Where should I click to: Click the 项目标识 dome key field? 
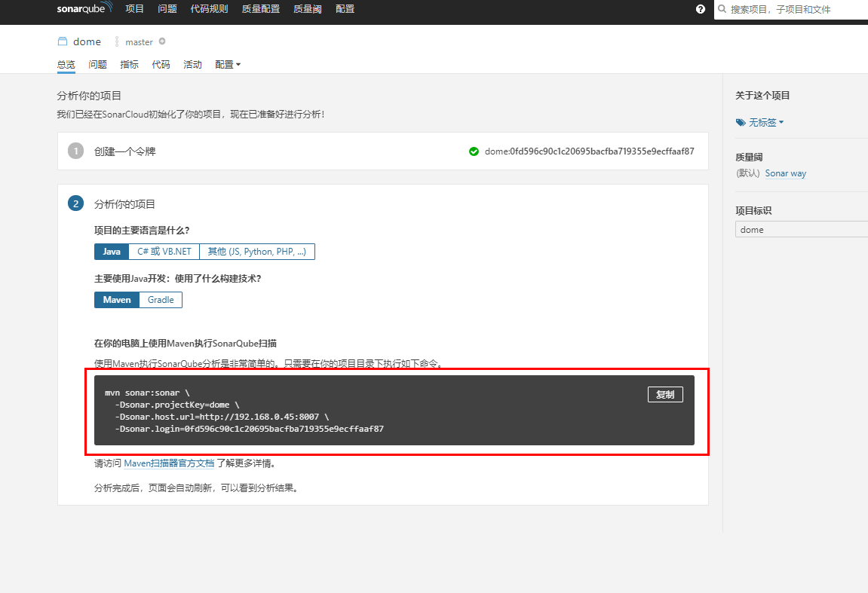(x=802, y=230)
